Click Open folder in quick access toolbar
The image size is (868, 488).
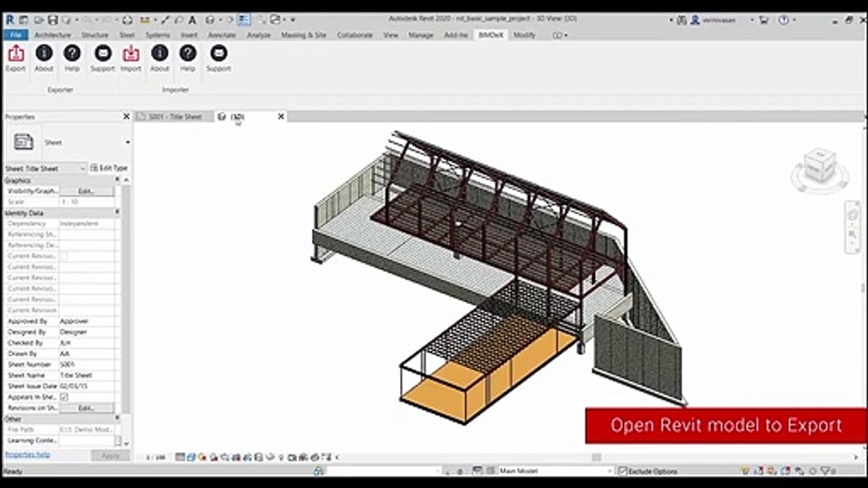click(38, 20)
